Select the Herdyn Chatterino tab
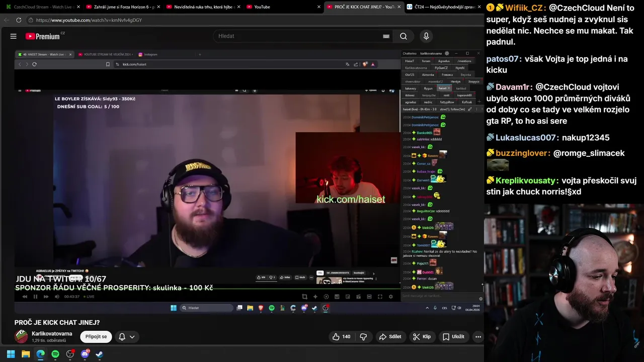Image resolution: width=644 pixels, height=362 pixels. coord(456,81)
